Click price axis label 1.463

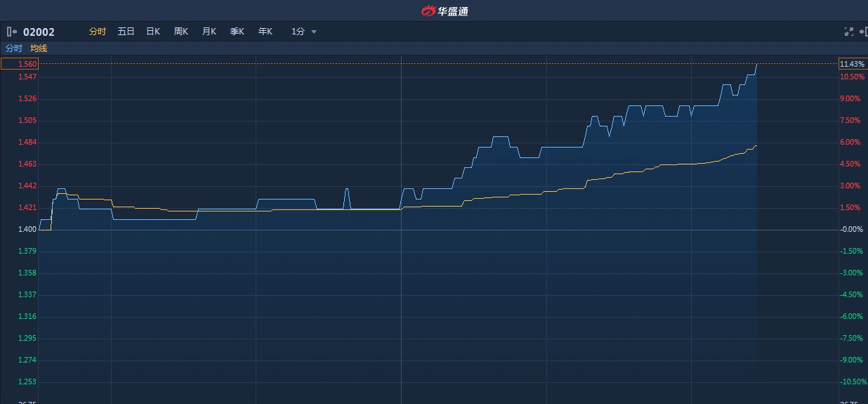coord(27,164)
